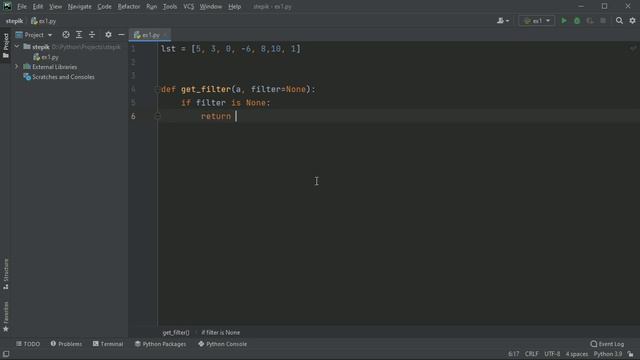Open IDE settings gear in top toolbar
The width and height of the screenshot is (640, 360).
(632, 20)
